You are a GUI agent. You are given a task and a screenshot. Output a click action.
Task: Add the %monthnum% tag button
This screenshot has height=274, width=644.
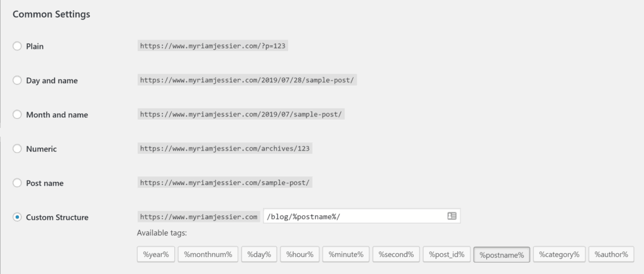(x=208, y=254)
